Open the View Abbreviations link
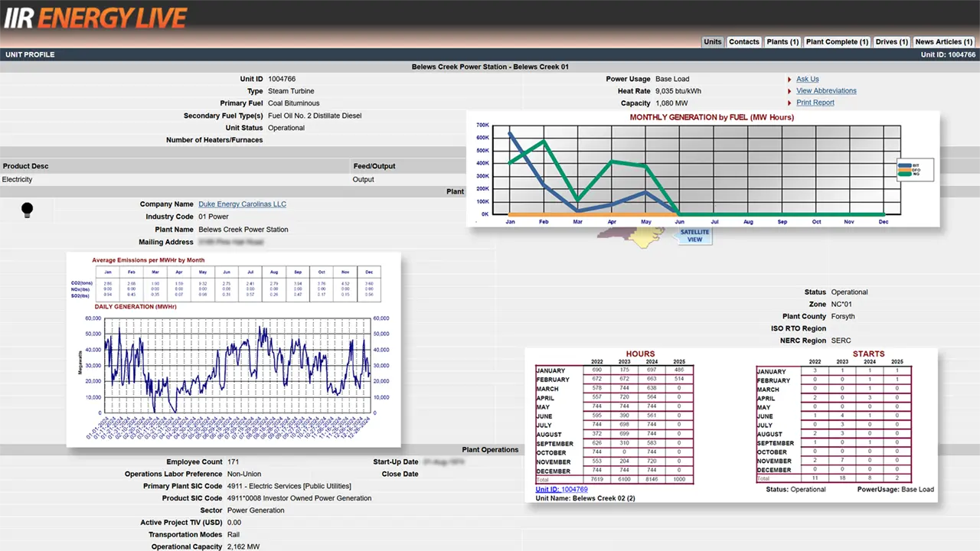This screenshot has width=980, height=551. coord(826,91)
